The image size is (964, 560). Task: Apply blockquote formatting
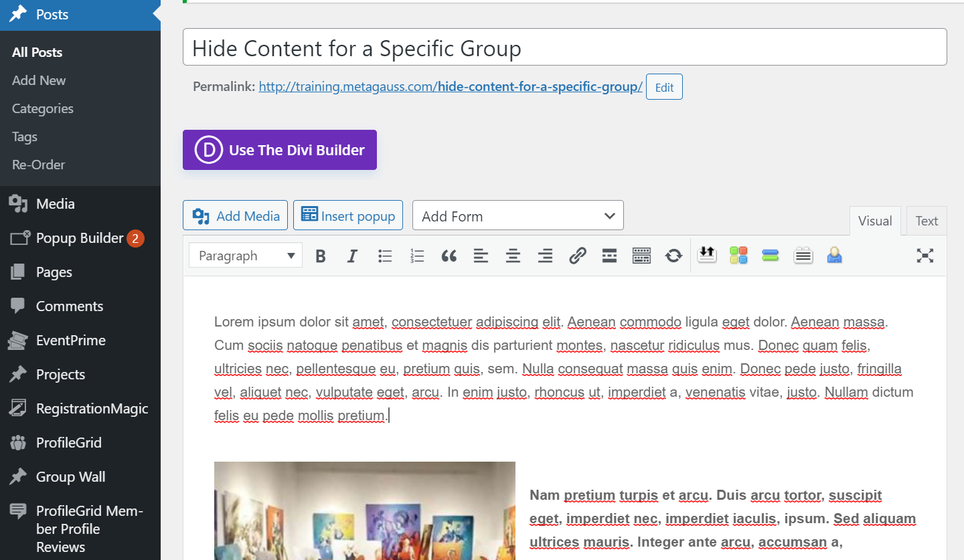pyautogui.click(x=449, y=256)
